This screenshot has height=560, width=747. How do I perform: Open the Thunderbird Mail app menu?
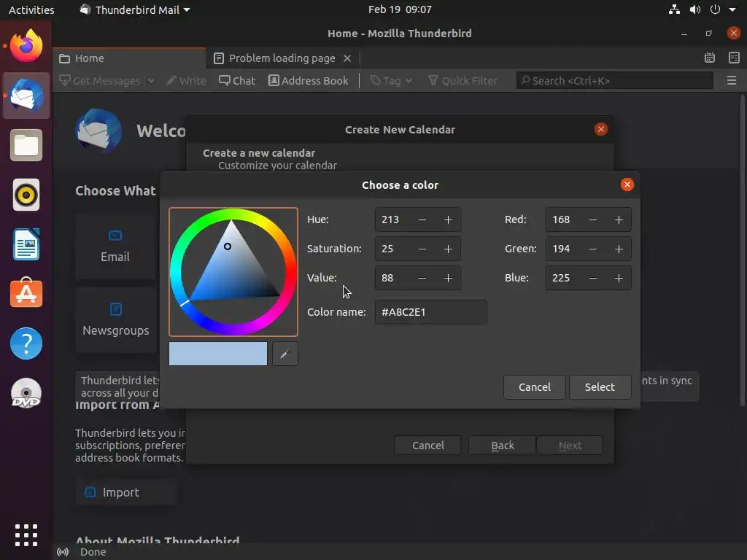135,9
